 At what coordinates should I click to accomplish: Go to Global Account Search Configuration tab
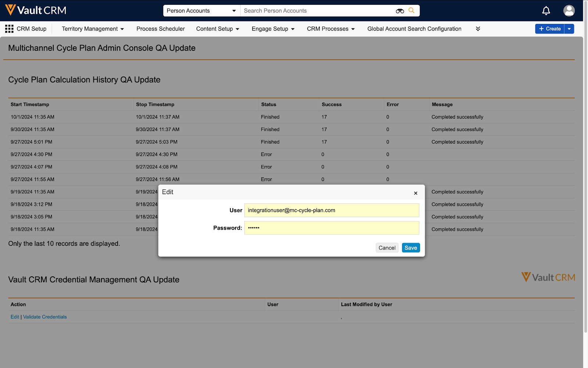pyautogui.click(x=414, y=29)
